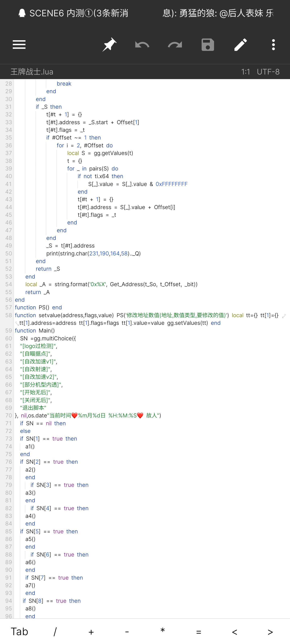Tap the pin icon in toolbar
Image resolution: width=290 pixels, height=644 pixels.
point(109,45)
